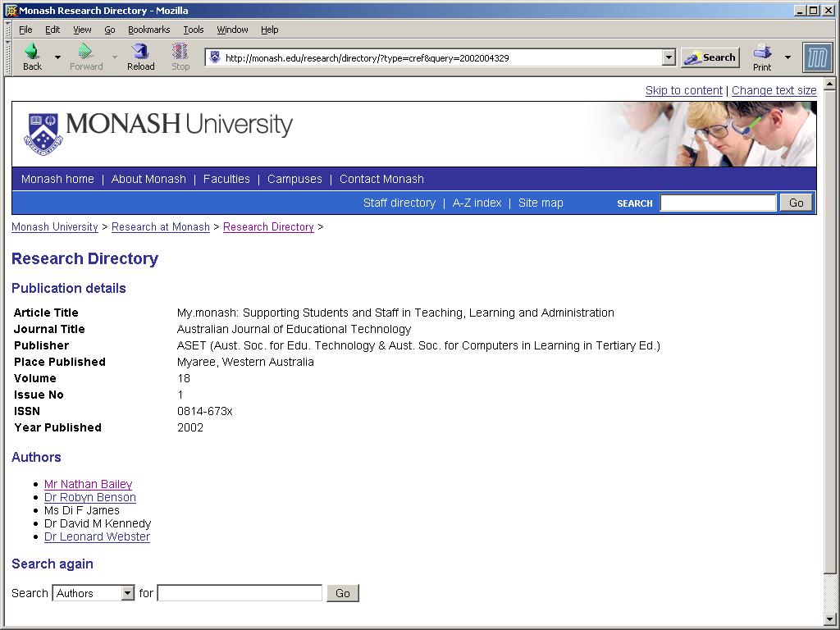This screenshot has width=840, height=630.
Task: Open About Monash page
Action: tap(148, 179)
